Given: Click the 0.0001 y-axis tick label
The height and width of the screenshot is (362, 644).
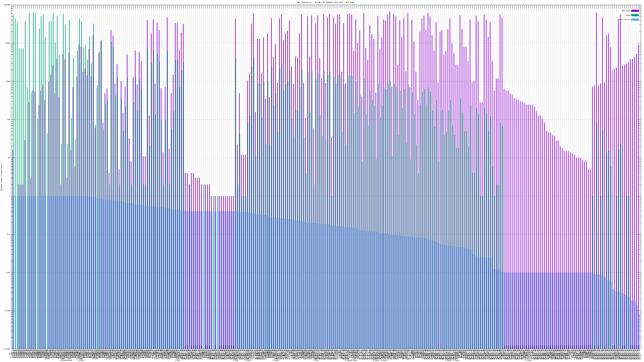Looking at the screenshot, I should pos(7,349).
